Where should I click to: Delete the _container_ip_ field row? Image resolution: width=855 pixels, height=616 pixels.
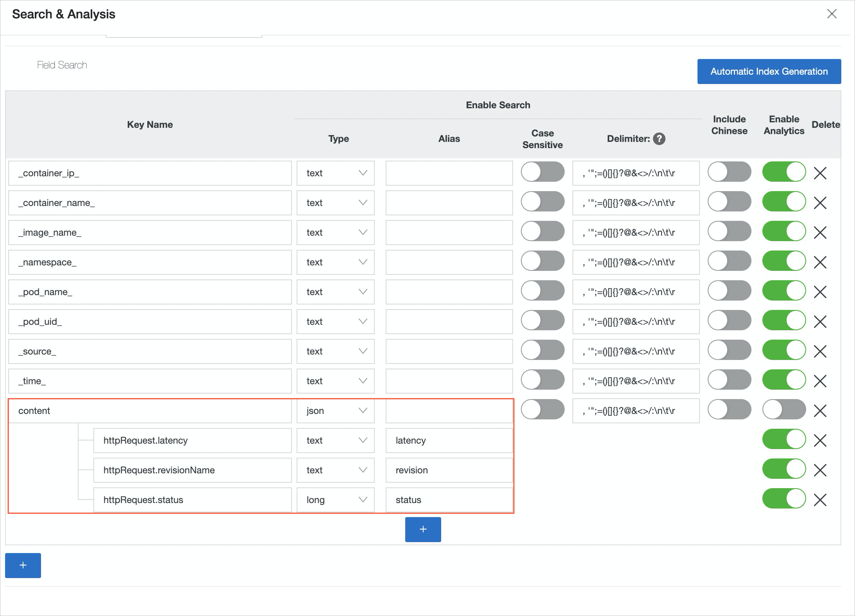point(820,173)
